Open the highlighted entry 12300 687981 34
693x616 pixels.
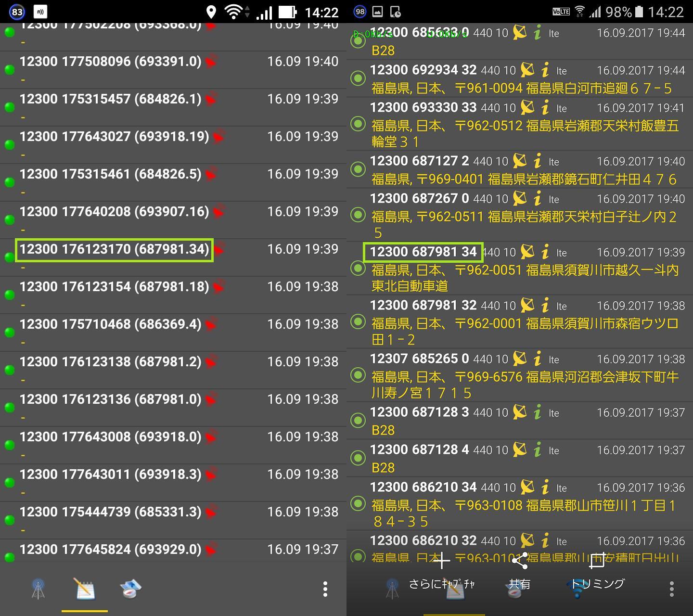pos(423,252)
